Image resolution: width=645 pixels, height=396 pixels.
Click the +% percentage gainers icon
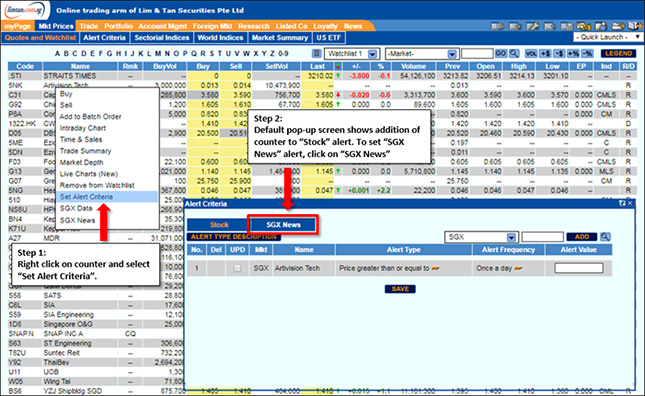click(x=573, y=53)
